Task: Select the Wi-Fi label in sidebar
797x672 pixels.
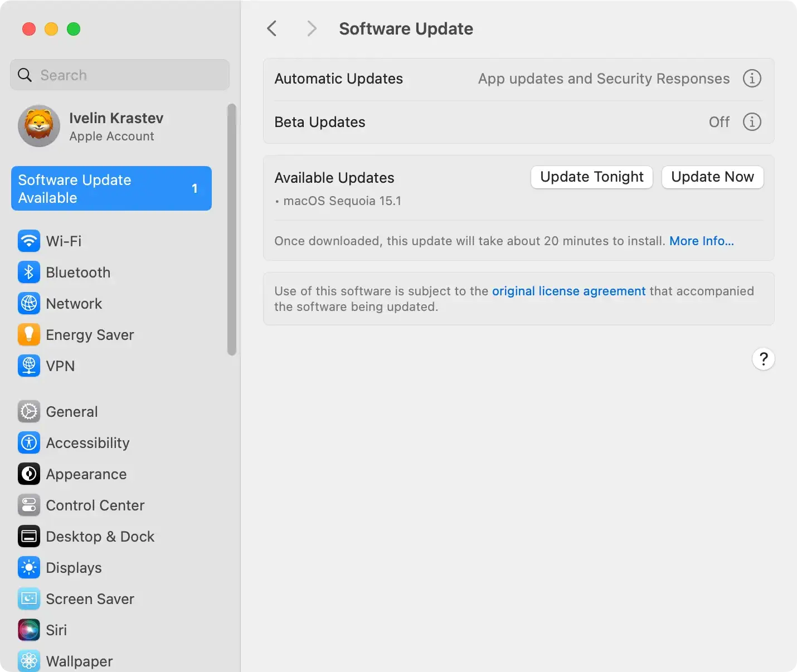Action: [64, 241]
